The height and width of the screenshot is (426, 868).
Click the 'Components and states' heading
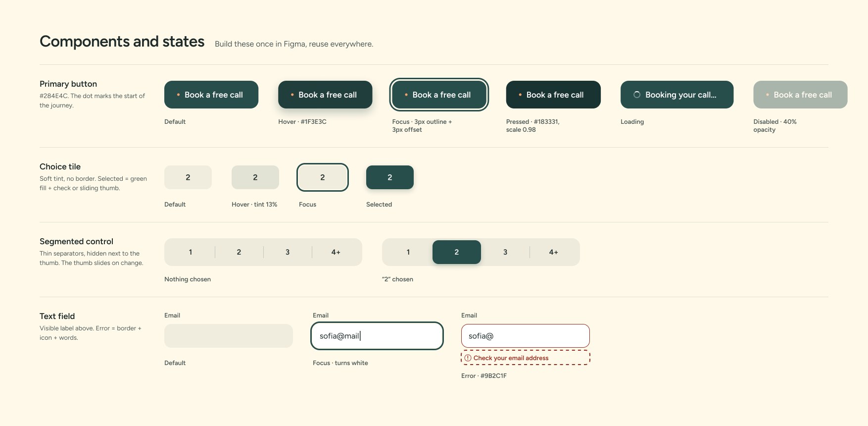tap(122, 42)
